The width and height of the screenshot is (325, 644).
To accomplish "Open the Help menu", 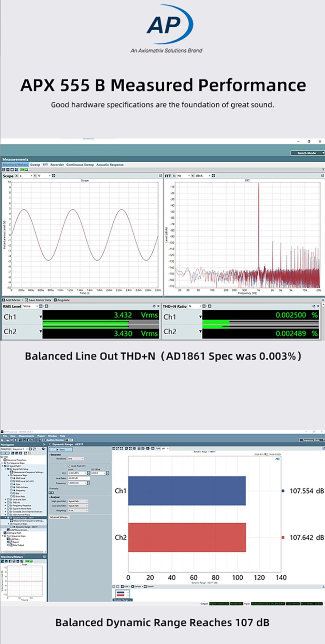I will click(62, 436).
